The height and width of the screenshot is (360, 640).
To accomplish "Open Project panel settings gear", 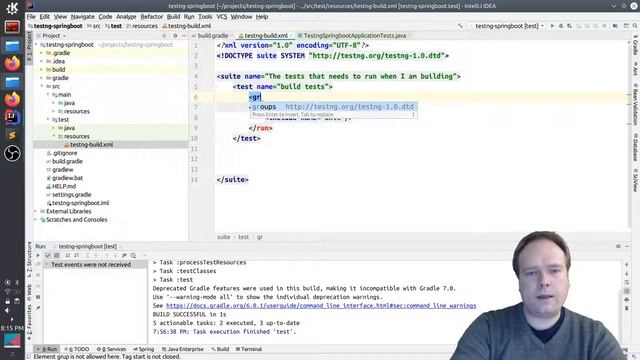I will coord(175,36).
